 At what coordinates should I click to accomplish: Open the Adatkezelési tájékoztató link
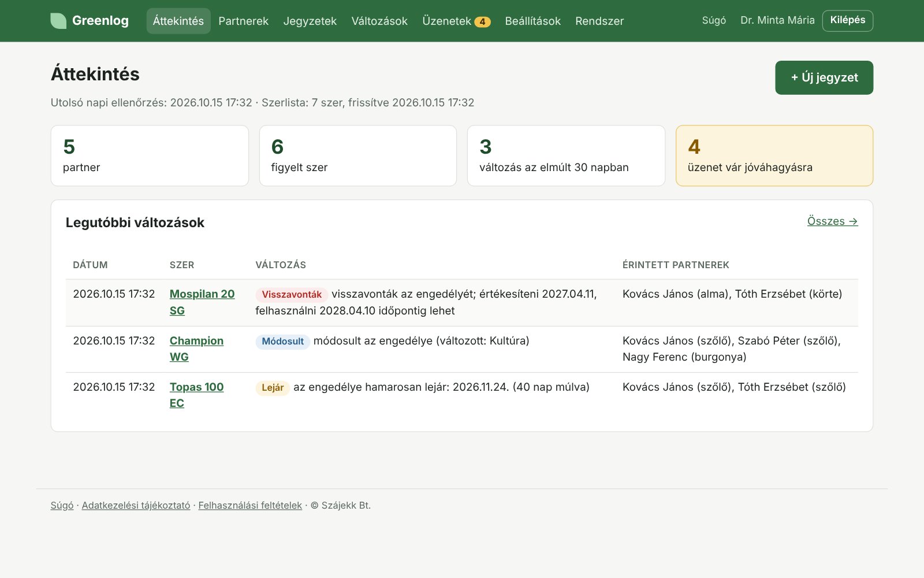click(x=136, y=505)
